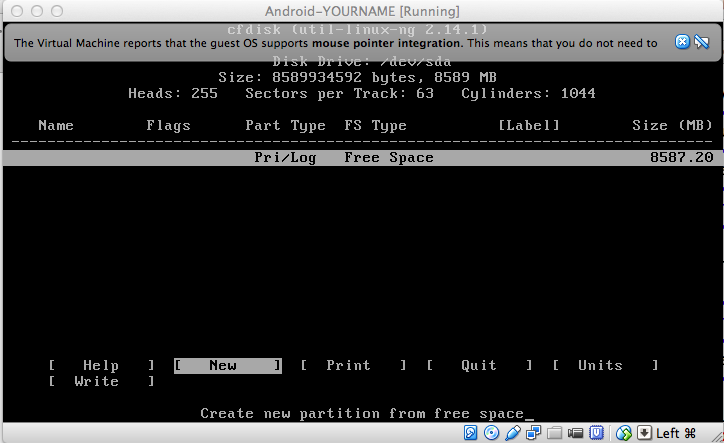Click the Name column header
This screenshot has height=443, width=724.
click(x=56, y=125)
